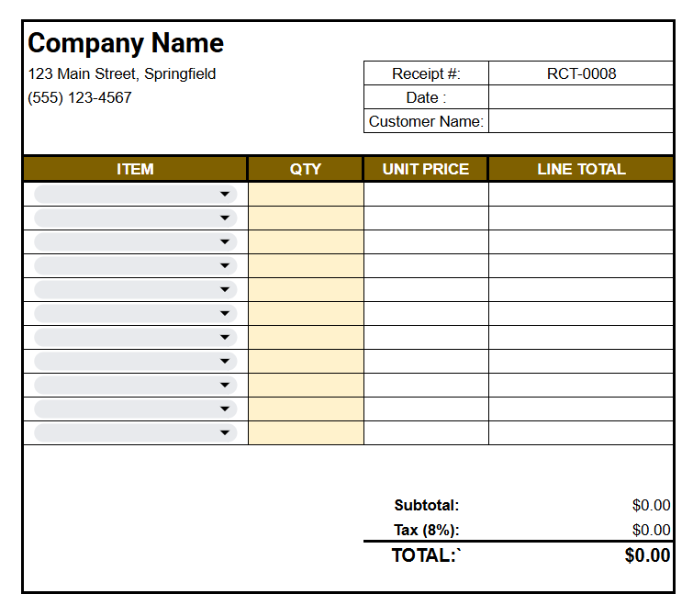Click the UNIT PRICE column header

click(426, 169)
